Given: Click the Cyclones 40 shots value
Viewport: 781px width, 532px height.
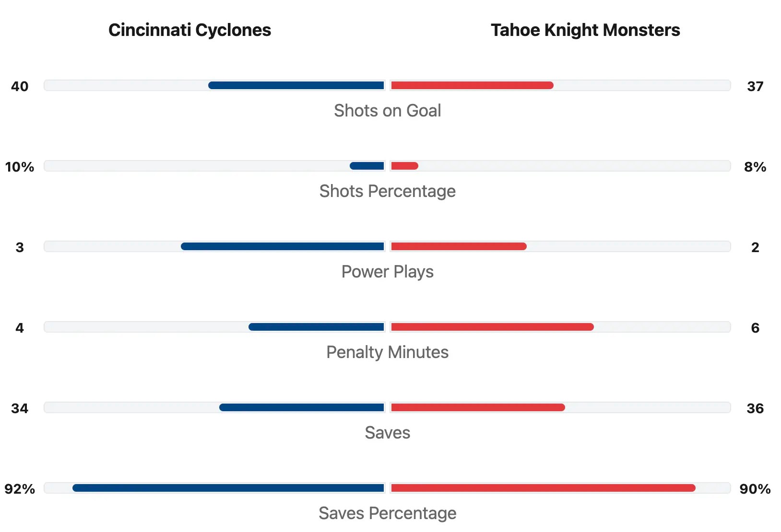Looking at the screenshot, I should pyautogui.click(x=20, y=87).
